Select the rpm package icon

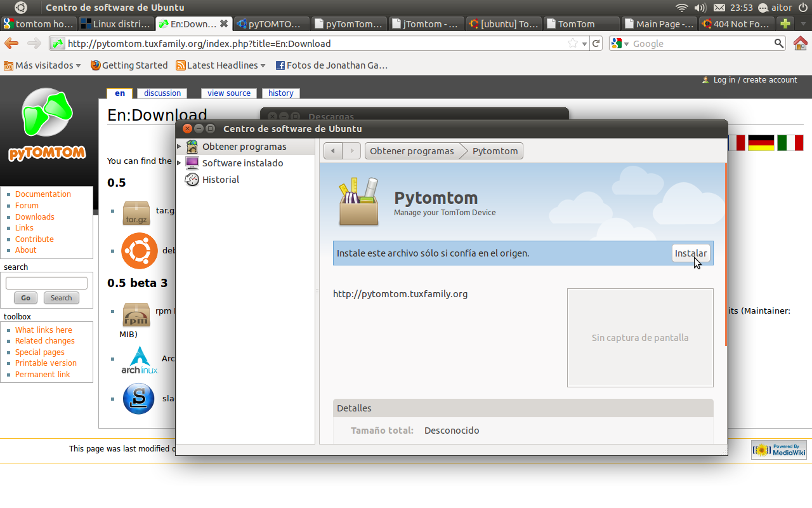coord(136,314)
